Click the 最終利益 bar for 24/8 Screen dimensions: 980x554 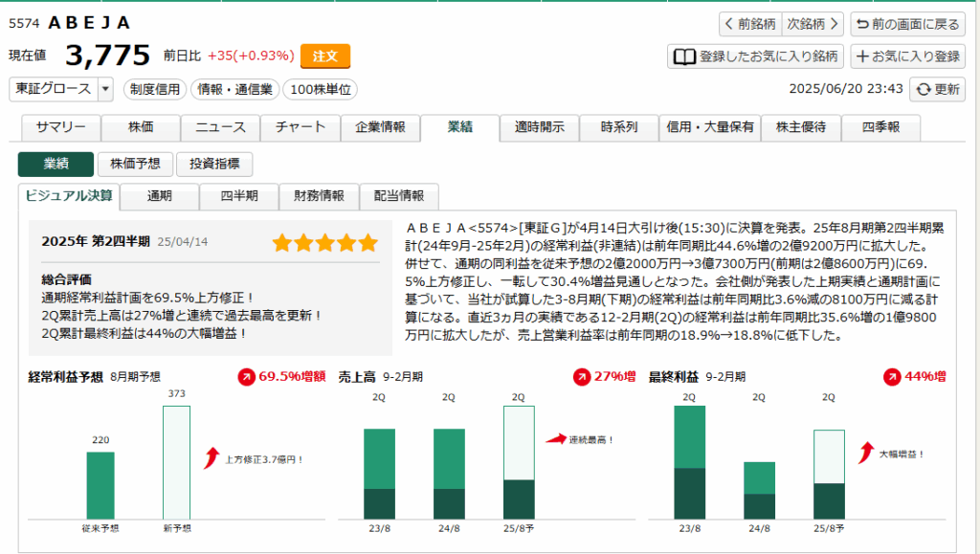759,490
